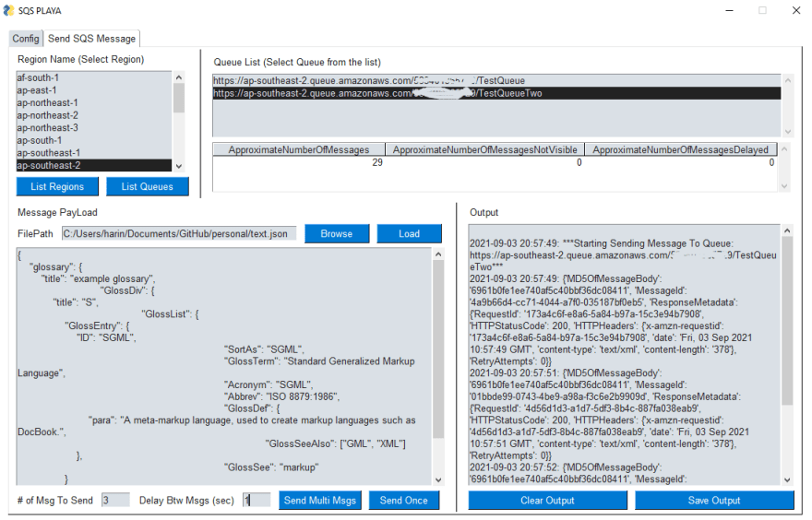Region list scroll down arrow
812x520 pixels.
(179, 166)
